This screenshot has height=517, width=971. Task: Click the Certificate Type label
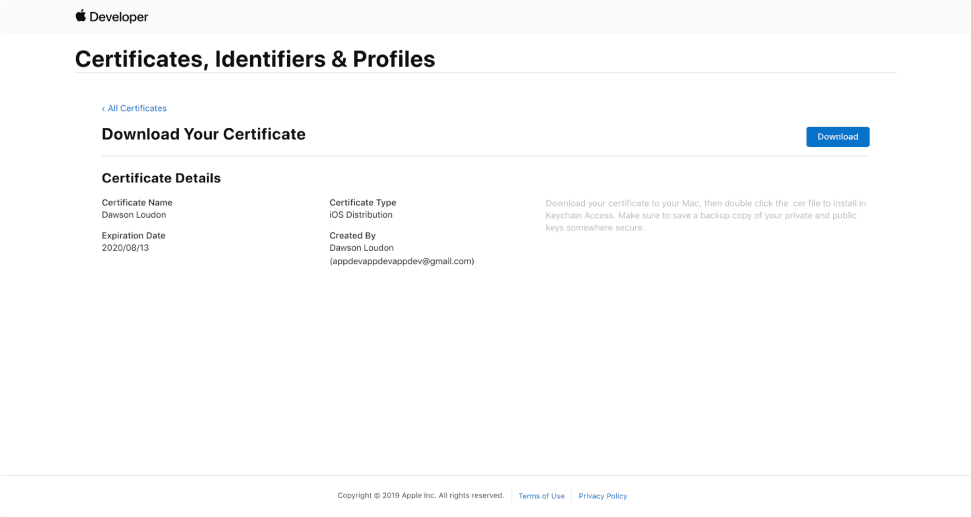[x=363, y=203]
